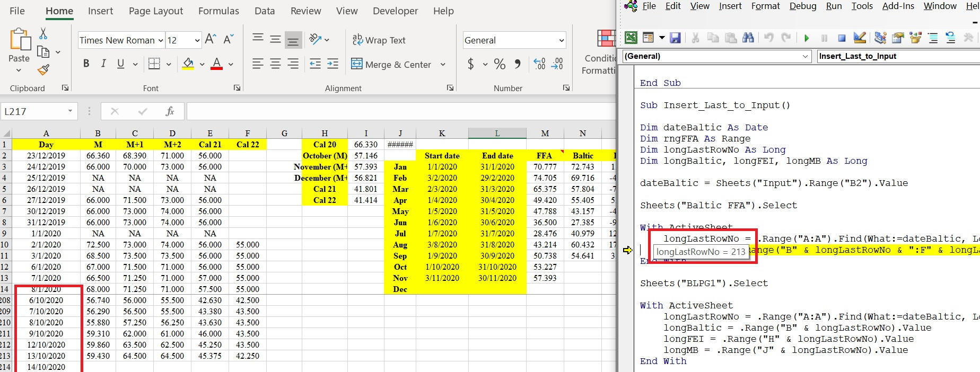Pick the yellow Fill Color swatch
Screen dimensions: 980x372
click(x=188, y=64)
